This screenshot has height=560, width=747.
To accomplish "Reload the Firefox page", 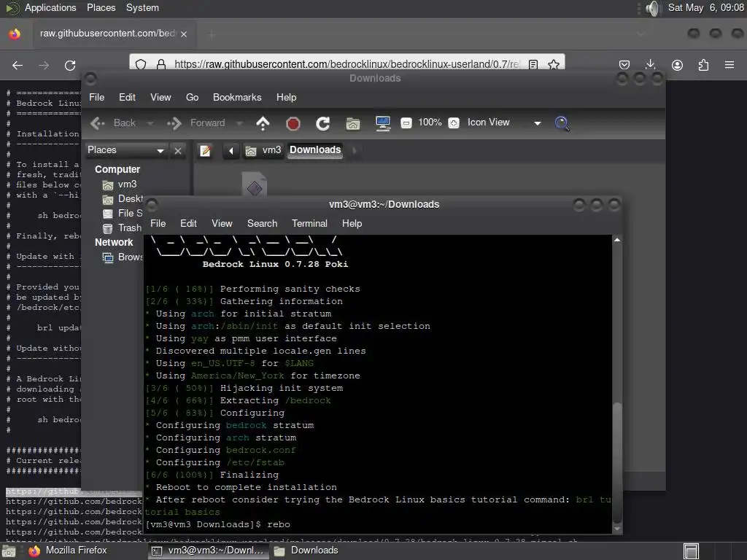I will 70,65.
